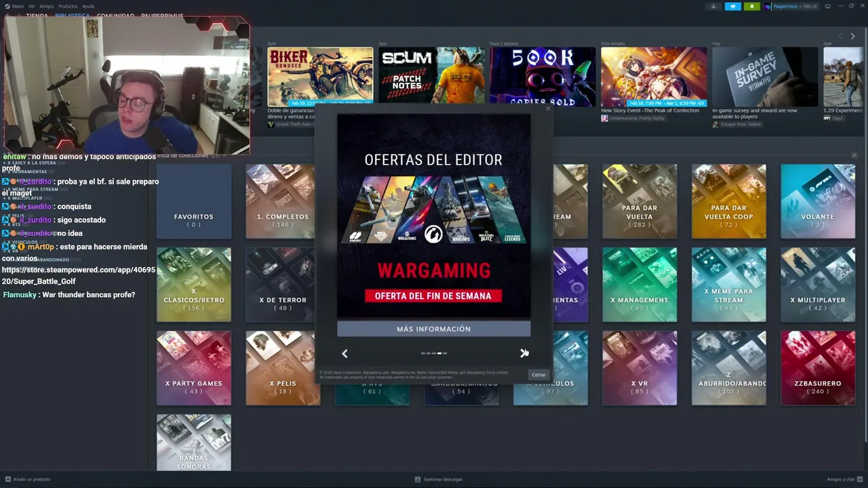
Task: Click the MÁS INFORMACIÓN button
Action: pyautogui.click(x=434, y=329)
